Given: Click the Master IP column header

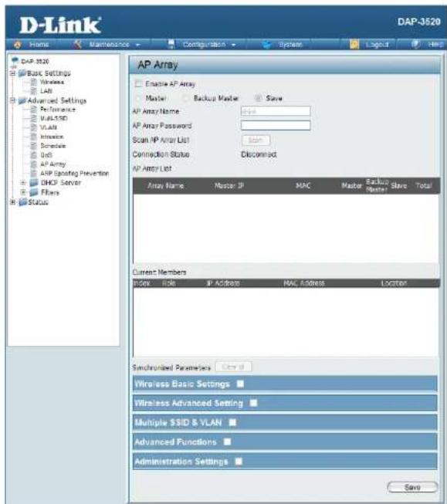Looking at the screenshot, I should pos(229,185).
